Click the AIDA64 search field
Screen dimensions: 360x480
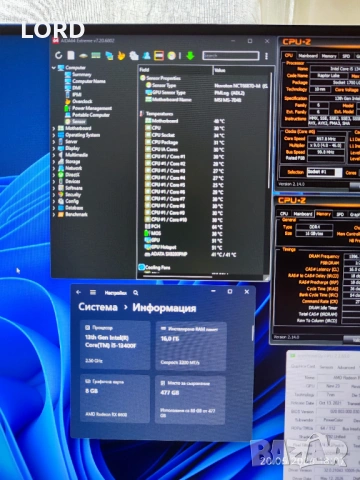tap(231, 55)
